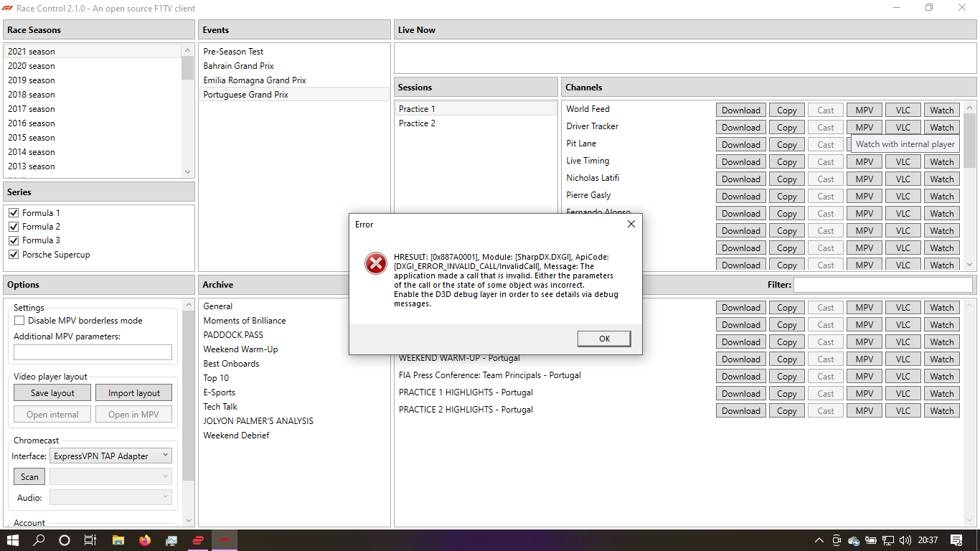The width and height of the screenshot is (980, 551).
Task: Click the Filter text field
Action: [882, 284]
